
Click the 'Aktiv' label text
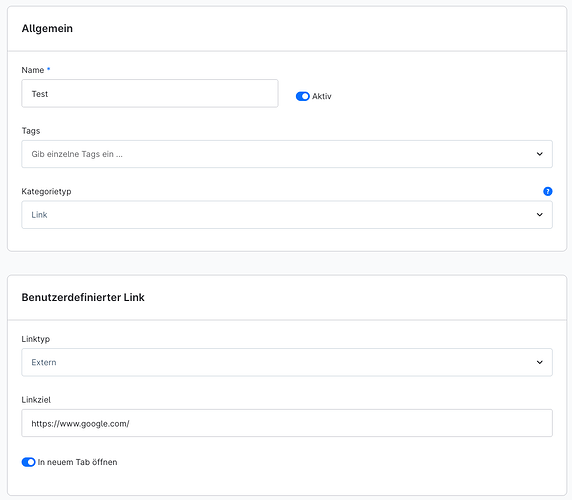pyautogui.click(x=321, y=96)
